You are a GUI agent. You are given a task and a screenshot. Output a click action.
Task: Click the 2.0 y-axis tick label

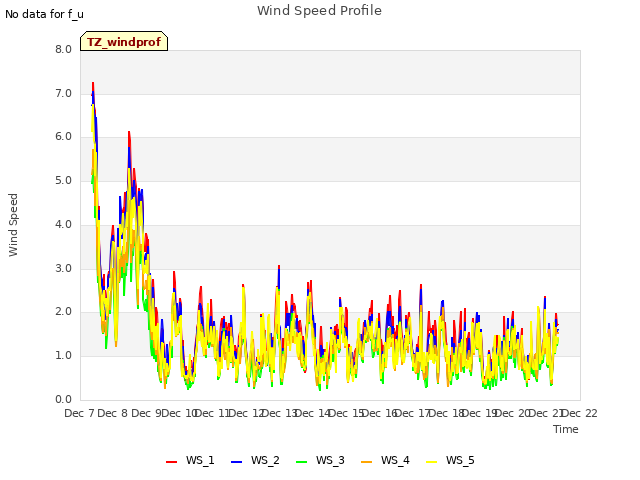(63, 311)
